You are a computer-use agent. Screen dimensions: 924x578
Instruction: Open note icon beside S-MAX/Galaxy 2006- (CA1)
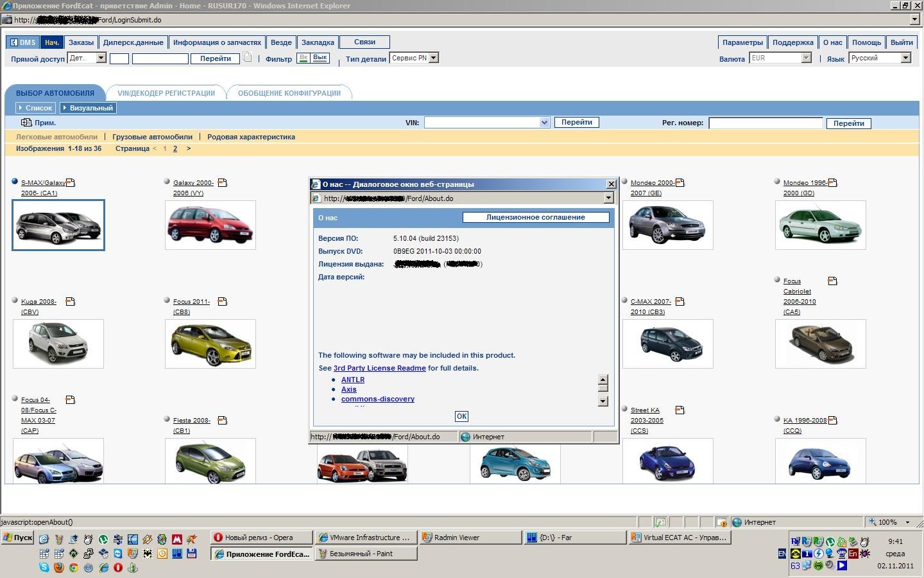[x=71, y=182]
